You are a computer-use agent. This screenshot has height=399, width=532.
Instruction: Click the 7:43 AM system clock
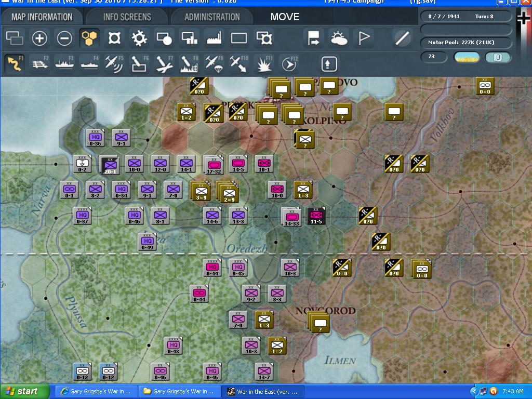(513, 391)
